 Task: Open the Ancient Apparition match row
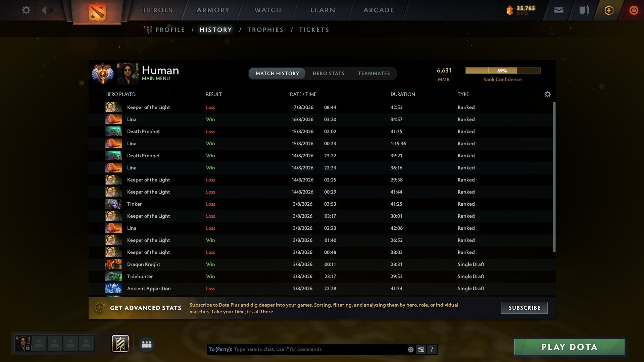[320, 289]
